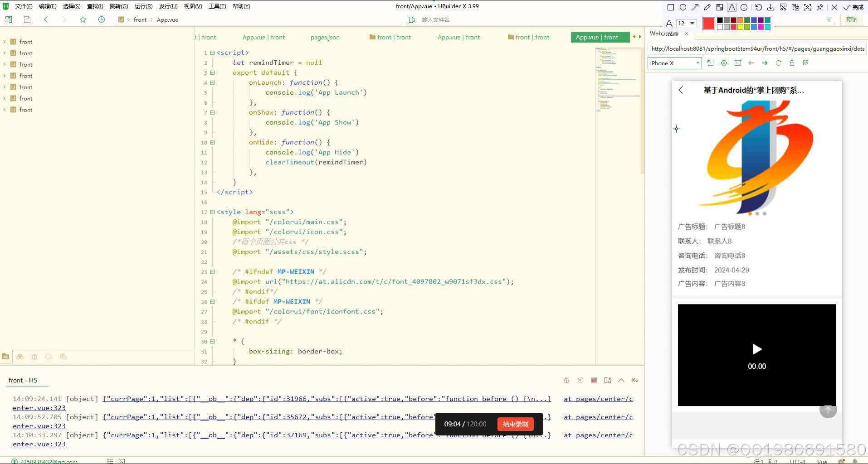
Task: Pick the magenta color swatch
Action: [761, 27]
